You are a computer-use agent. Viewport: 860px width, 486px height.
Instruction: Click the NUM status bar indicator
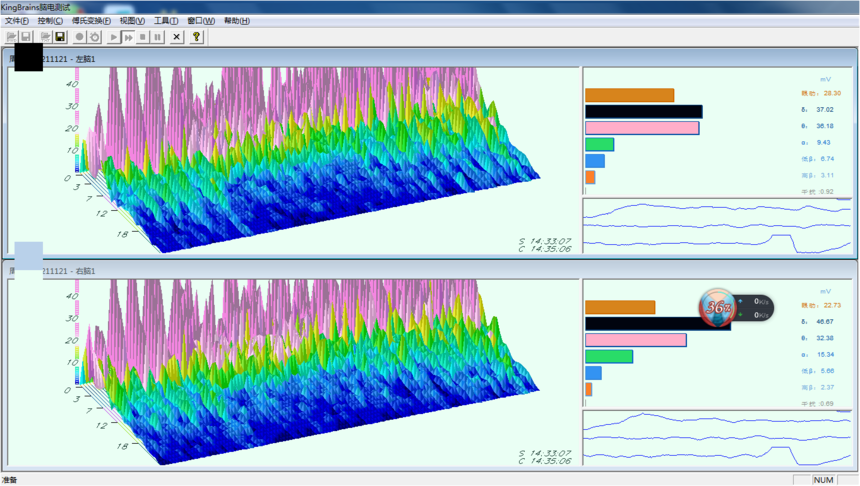click(824, 480)
